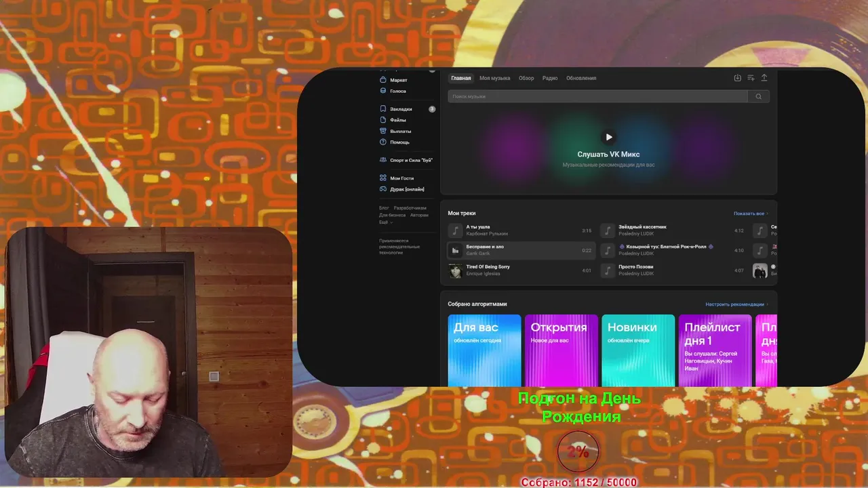Open the Для вас playlist card
868x488 pixels.
pos(484,350)
